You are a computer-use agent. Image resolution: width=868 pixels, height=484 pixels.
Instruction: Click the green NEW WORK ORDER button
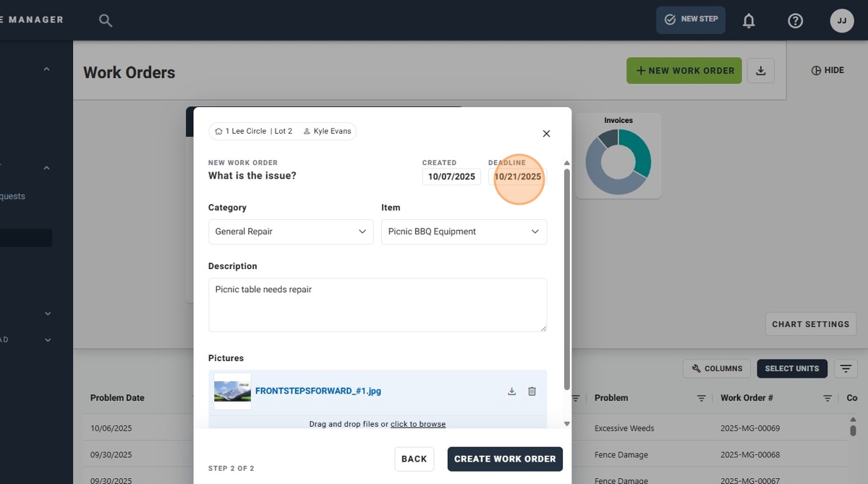[x=684, y=70]
